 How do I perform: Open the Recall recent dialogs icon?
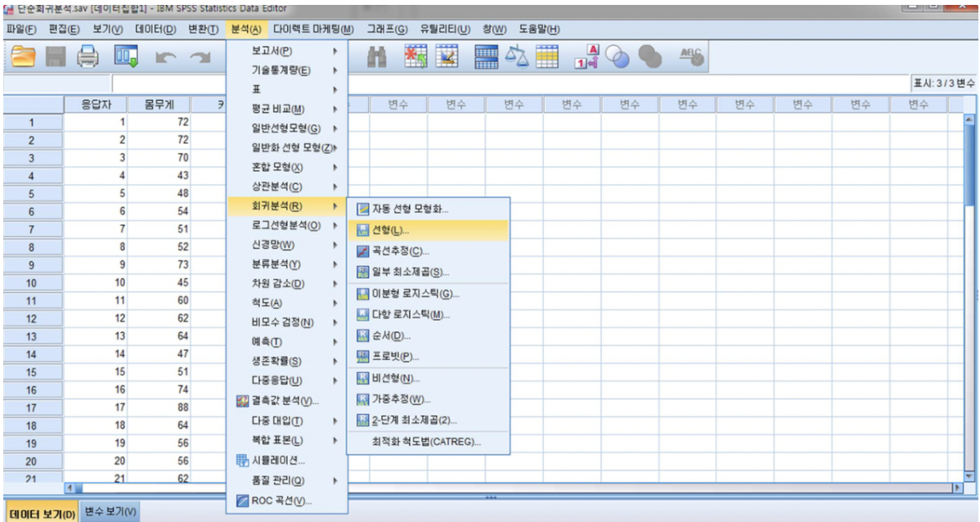pyautogui.click(x=126, y=57)
